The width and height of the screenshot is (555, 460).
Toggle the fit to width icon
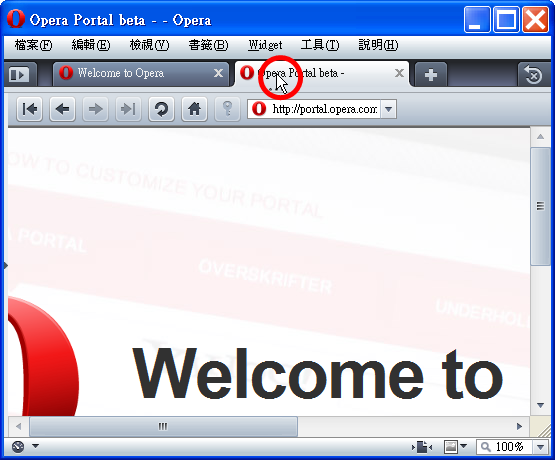point(422,447)
